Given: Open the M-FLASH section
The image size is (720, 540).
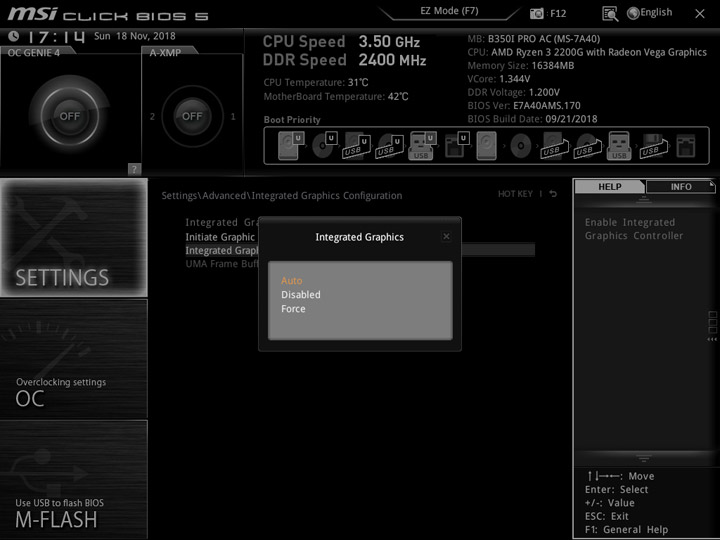Looking at the screenshot, I should tap(73, 479).
